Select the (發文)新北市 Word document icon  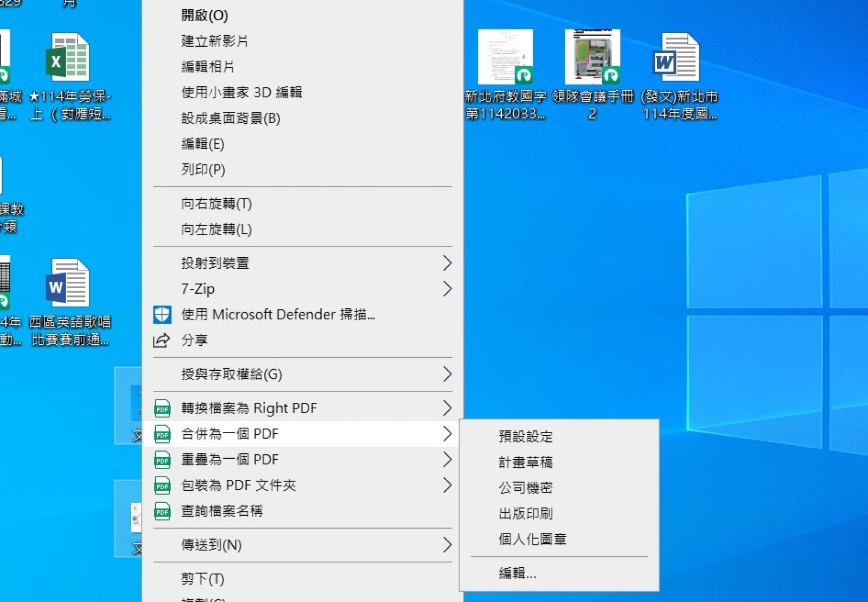676,58
